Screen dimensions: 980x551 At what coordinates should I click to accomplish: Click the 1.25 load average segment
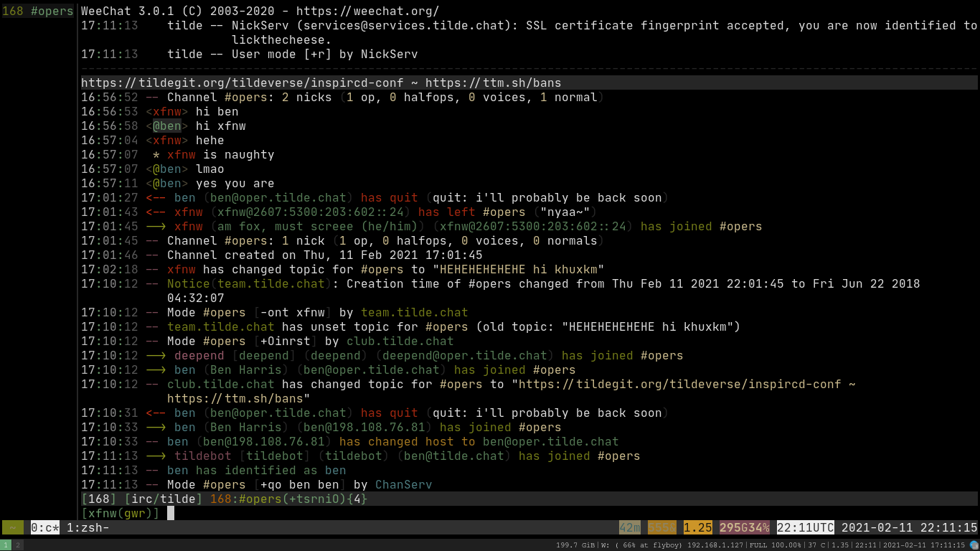point(698,528)
